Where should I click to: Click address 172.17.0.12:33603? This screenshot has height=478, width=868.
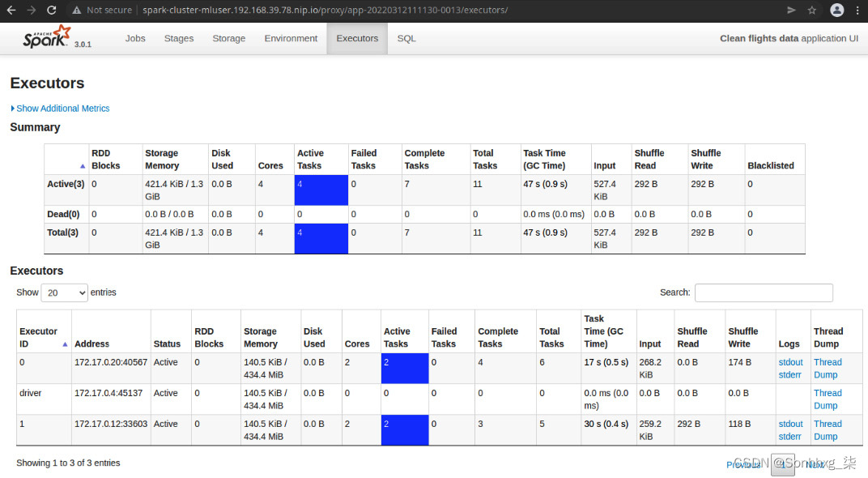coord(111,423)
